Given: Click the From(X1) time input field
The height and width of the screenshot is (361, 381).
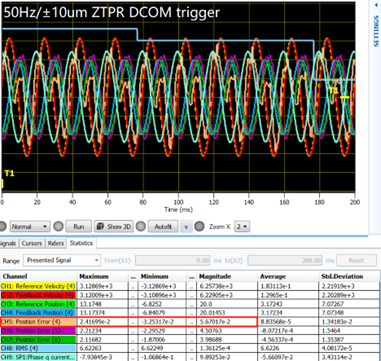Looking at the screenshot, I should tap(173, 260).
